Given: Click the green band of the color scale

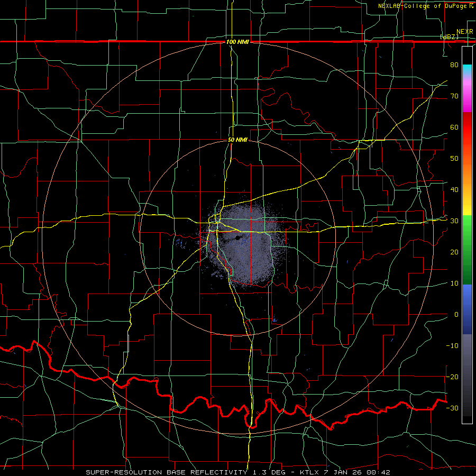Looking at the screenshot, I should pos(467,250).
